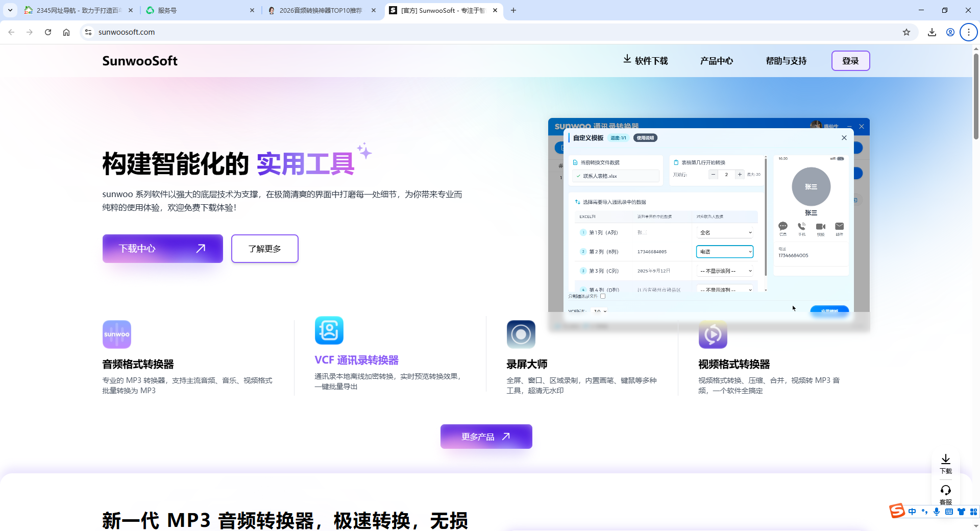Image resolution: width=980 pixels, height=531 pixels.
Task: Open the 帮助与支持 menu
Action: click(x=786, y=61)
